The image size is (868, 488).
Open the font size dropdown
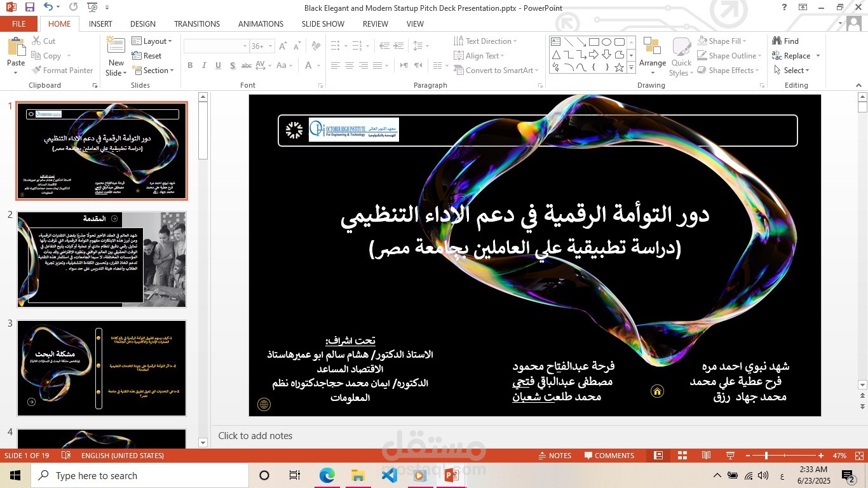[x=271, y=46]
